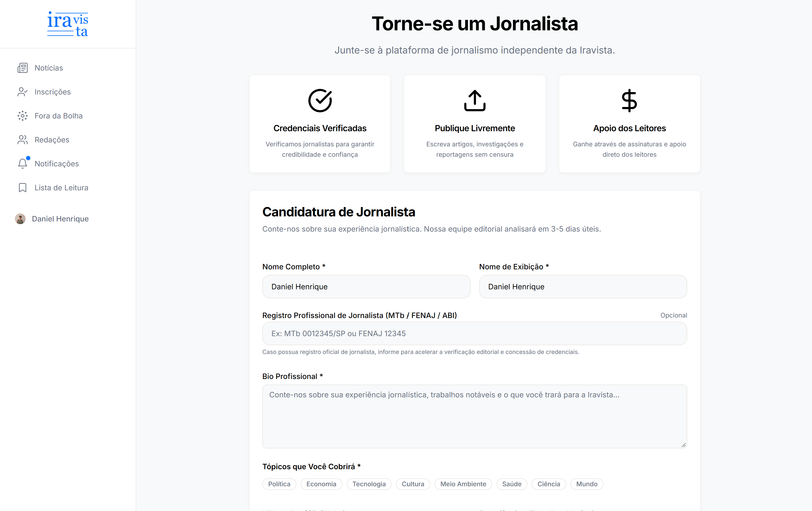Click the Registro Profissional input field
The image size is (812, 511).
pyautogui.click(x=474, y=333)
